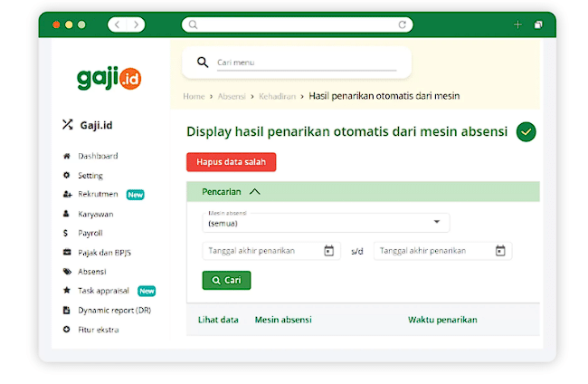This screenshot has height=384, width=588.
Task: Open Dashboard from the sidebar
Action: coord(98,156)
